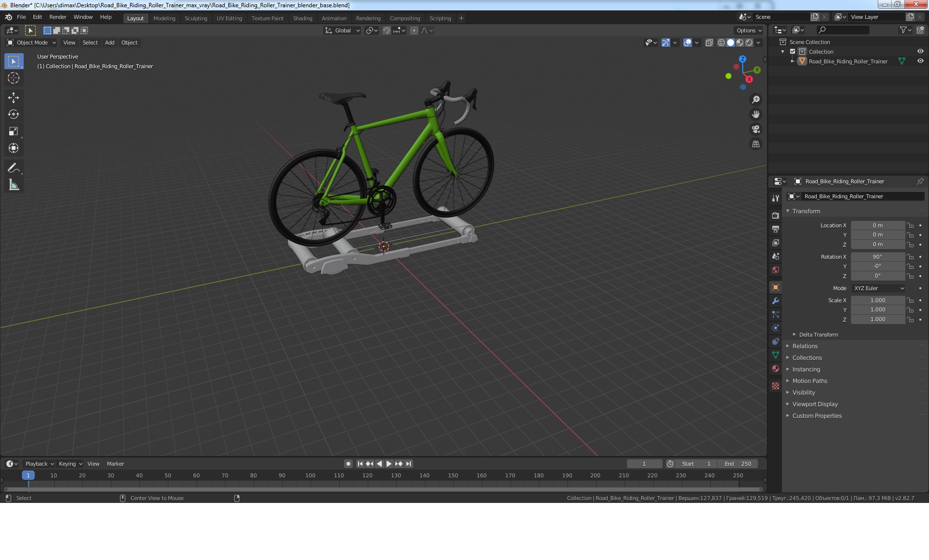Open the Physics properties tab
Screen dimensions: 929x560
(x=776, y=328)
